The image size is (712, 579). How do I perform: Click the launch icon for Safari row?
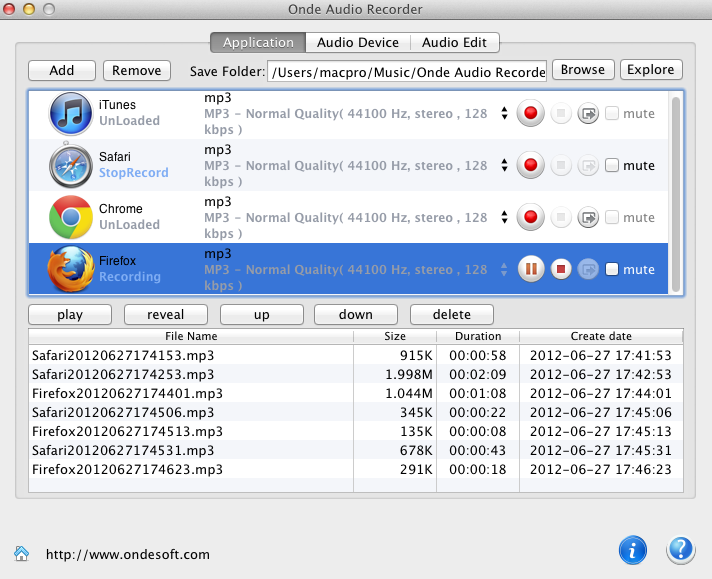(589, 165)
